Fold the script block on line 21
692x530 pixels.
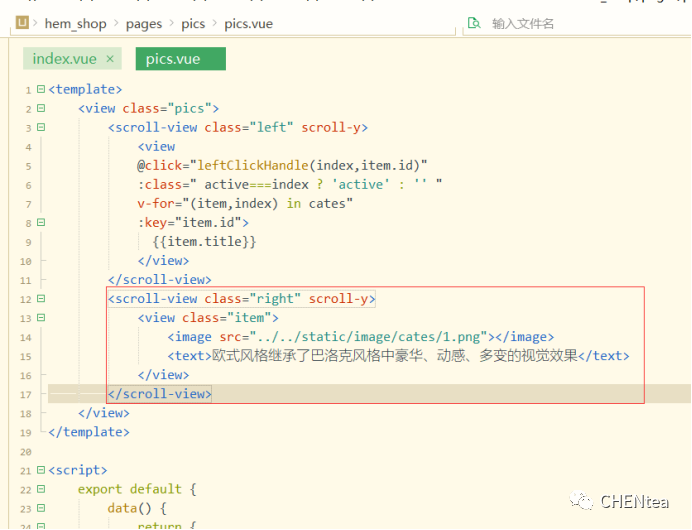(41, 470)
